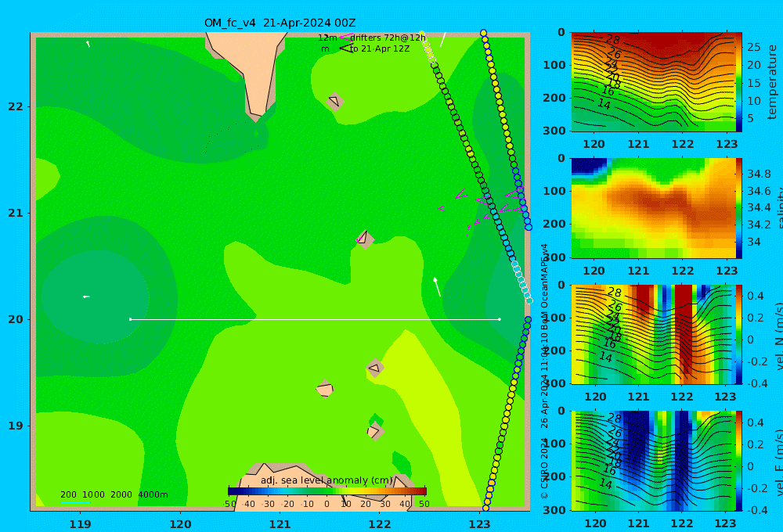Click the blue low-salinity patch in salinity panel
The image size is (783, 532).
[x=588, y=165]
